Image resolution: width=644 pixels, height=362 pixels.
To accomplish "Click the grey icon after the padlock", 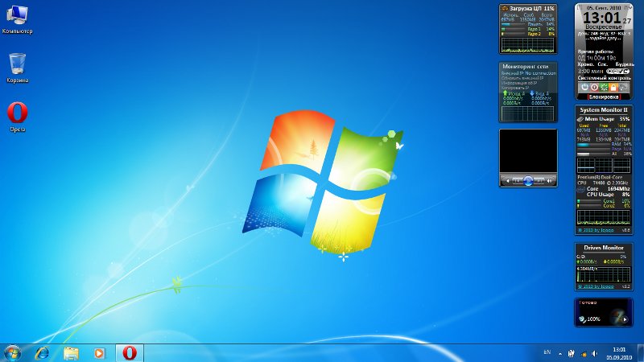I will coord(623,87).
